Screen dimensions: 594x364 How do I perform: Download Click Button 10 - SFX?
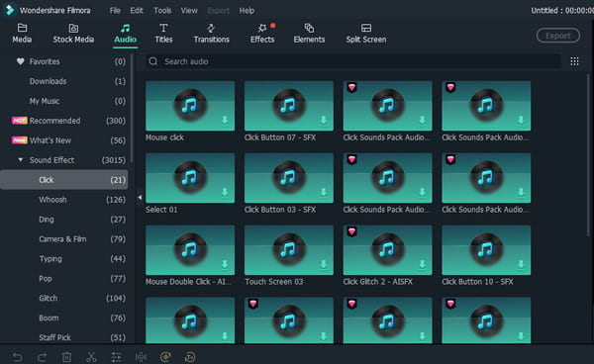click(521, 264)
